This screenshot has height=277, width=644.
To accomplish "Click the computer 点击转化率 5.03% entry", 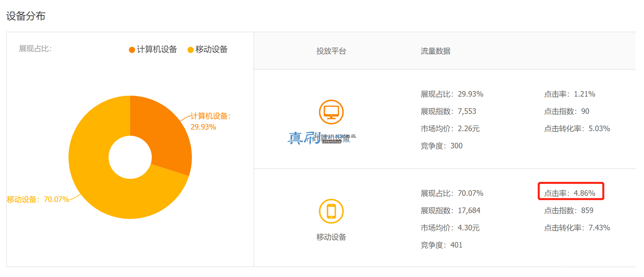I will [577, 129].
